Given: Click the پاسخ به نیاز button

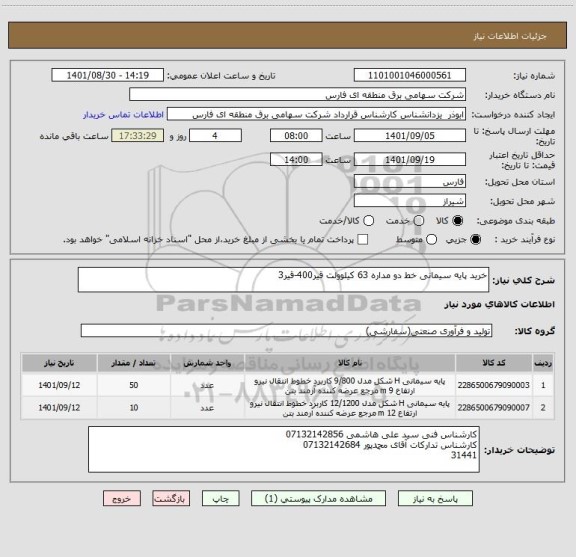Looking at the screenshot, I should (435, 499).
